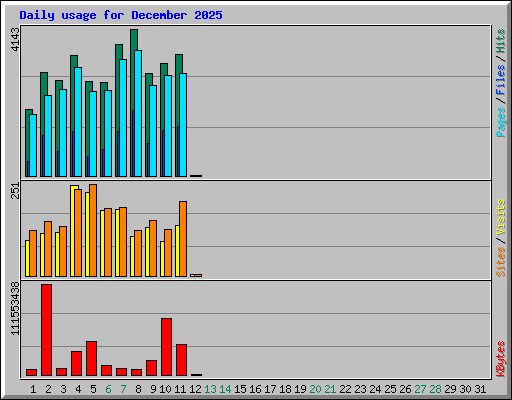This screenshot has width=512, height=400.
Task: Click day label 8 on the x-axis
Action: [138, 389]
